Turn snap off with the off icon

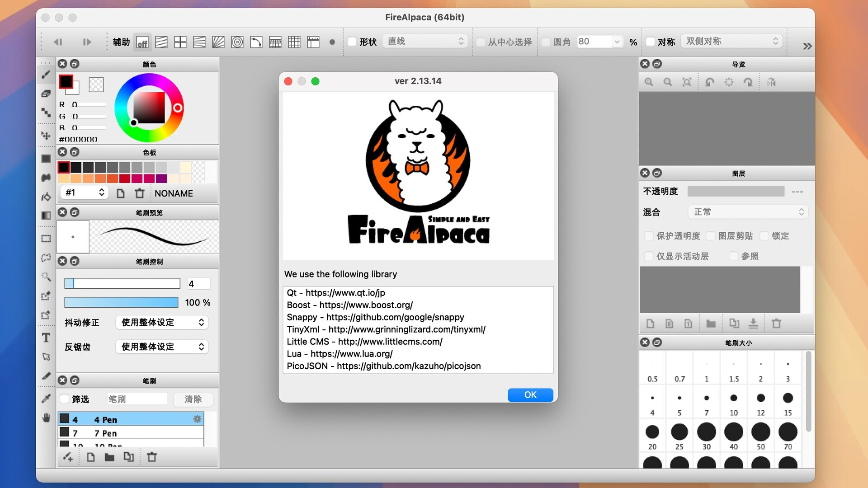tap(142, 42)
